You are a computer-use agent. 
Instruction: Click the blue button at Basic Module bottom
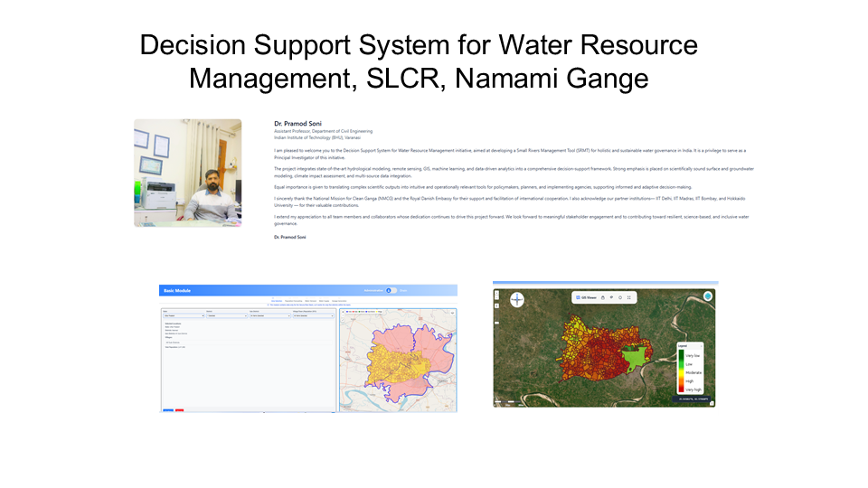point(168,410)
